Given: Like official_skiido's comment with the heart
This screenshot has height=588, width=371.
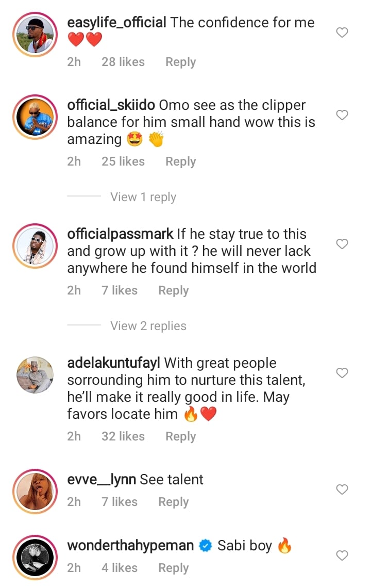Looking at the screenshot, I should 342,115.
